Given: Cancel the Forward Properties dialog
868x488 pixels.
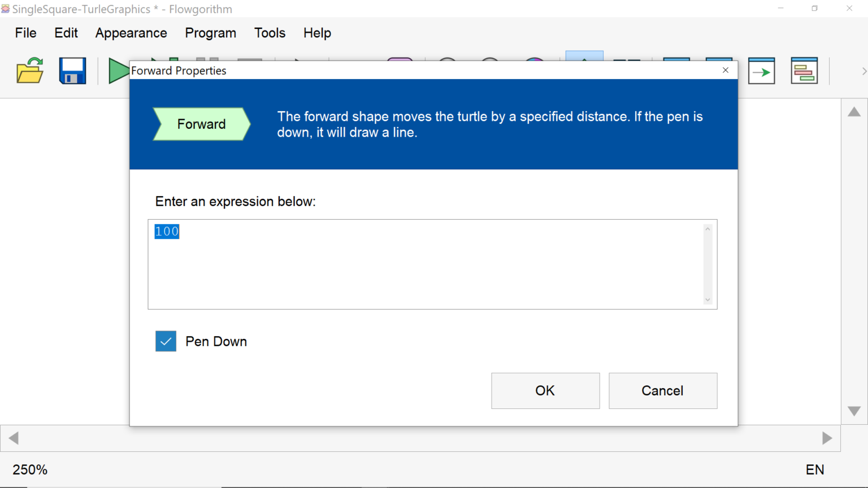Looking at the screenshot, I should pos(662,390).
